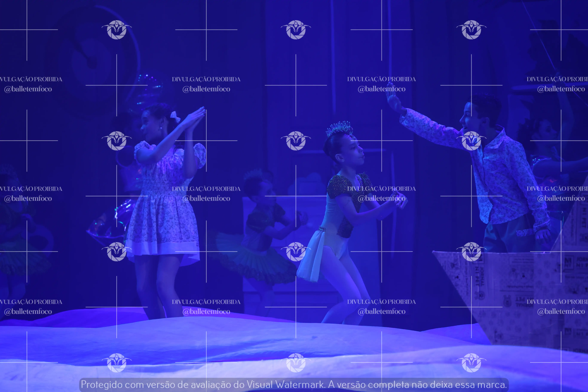Click the top-right camera shutter watermark logo

point(471,30)
